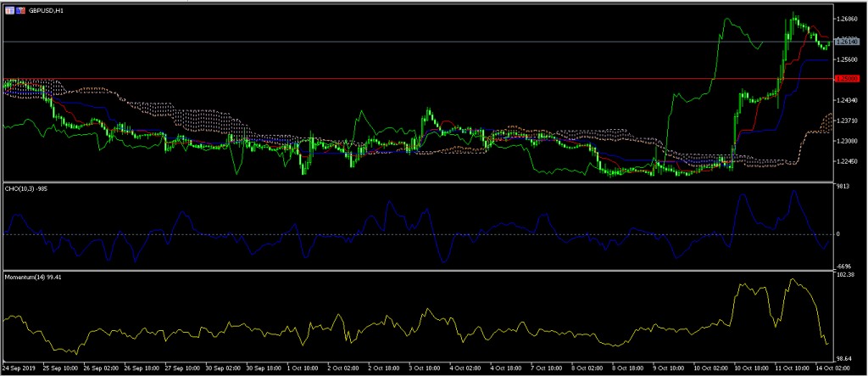Click the 26 Sep 18:00 time label
The image size is (868, 376).
(142, 368)
